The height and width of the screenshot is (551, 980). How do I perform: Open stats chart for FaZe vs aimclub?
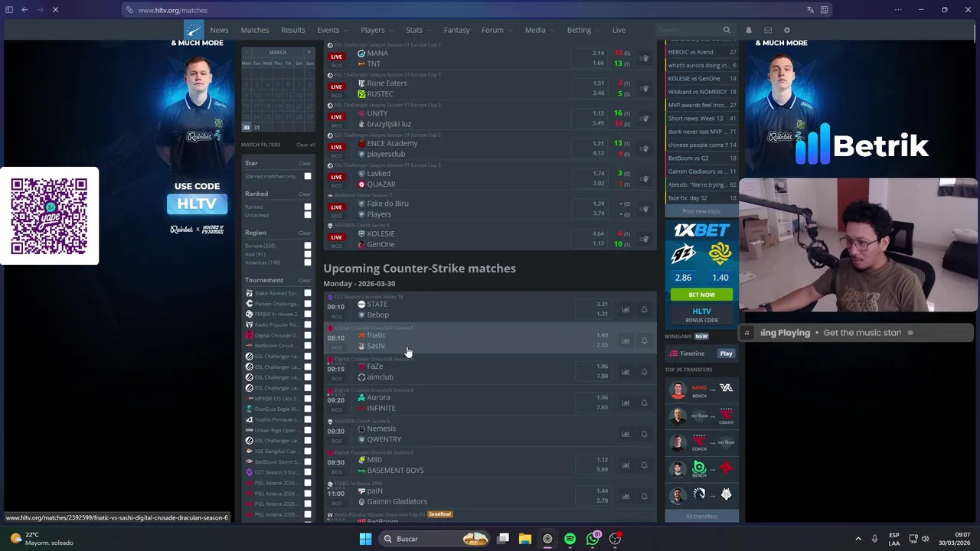pos(626,372)
